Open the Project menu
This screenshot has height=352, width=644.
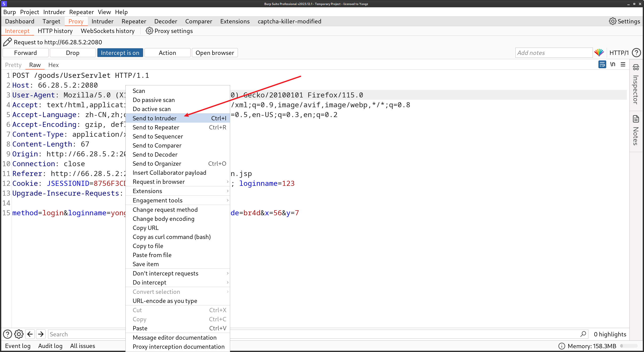point(29,12)
